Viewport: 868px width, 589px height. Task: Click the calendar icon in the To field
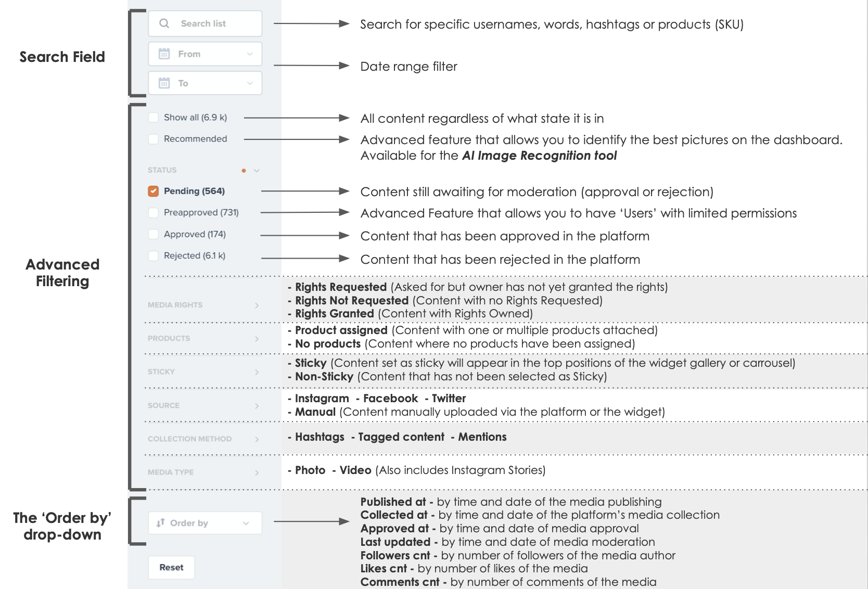(165, 83)
